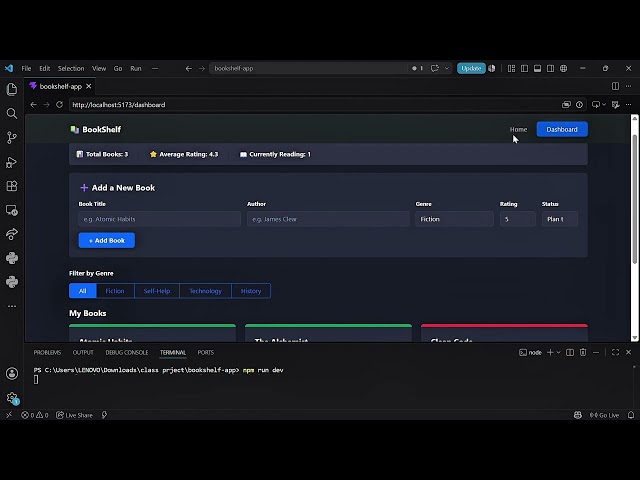Filter books by History genre
Screen dimensions: 640x480
point(251,291)
